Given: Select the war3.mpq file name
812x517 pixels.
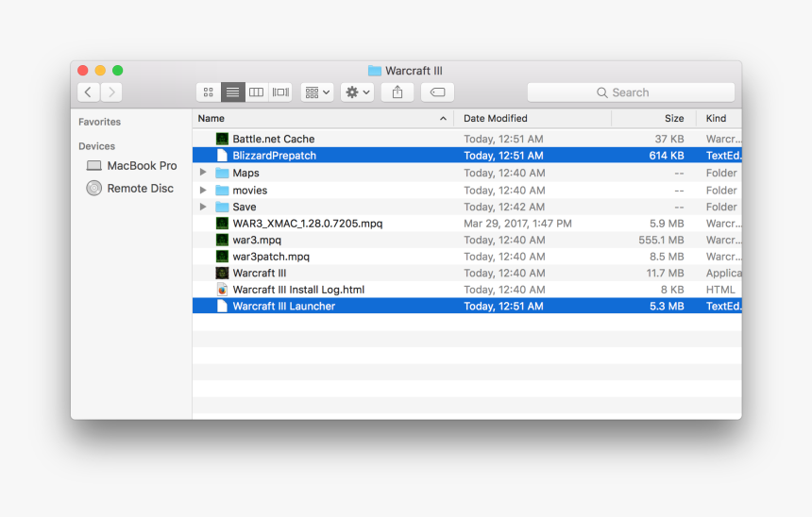Looking at the screenshot, I should pos(256,240).
